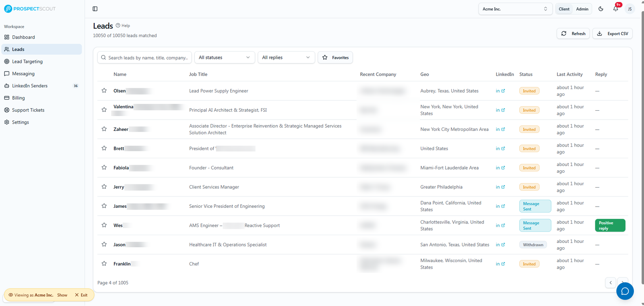Open the JS user avatar menu
Viewport: 644px width, 306px height.
click(x=630, y=9)
